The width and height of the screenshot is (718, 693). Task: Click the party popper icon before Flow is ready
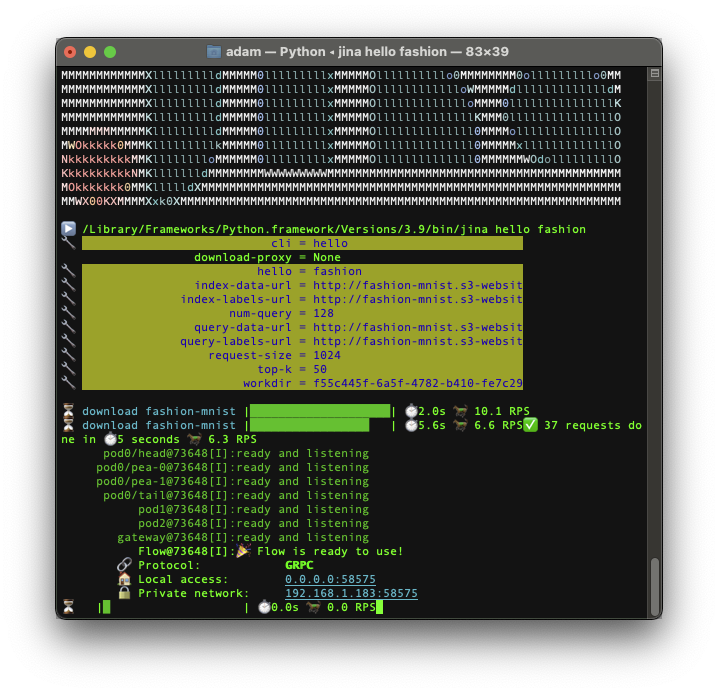coord(243,551)
